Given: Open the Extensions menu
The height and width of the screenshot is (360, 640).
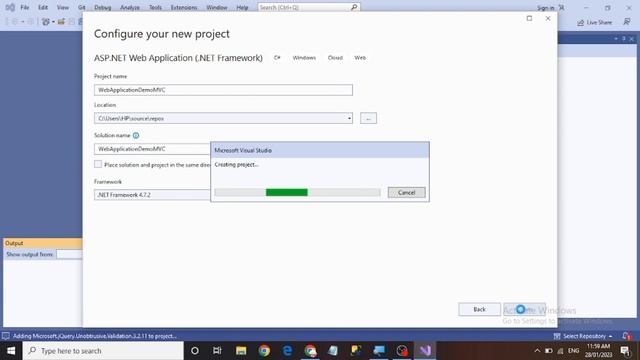Looking at the screenshot, I should click(x=184, y=7).
